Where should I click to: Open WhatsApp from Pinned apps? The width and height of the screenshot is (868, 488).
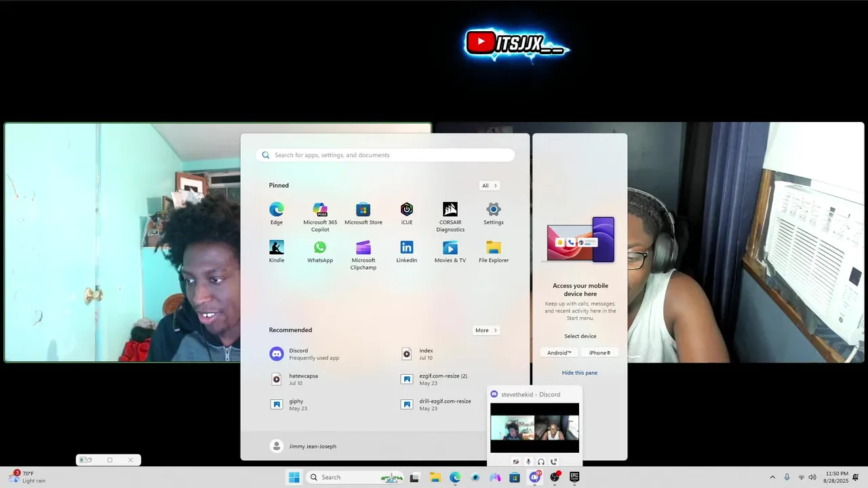click(320, 251)
